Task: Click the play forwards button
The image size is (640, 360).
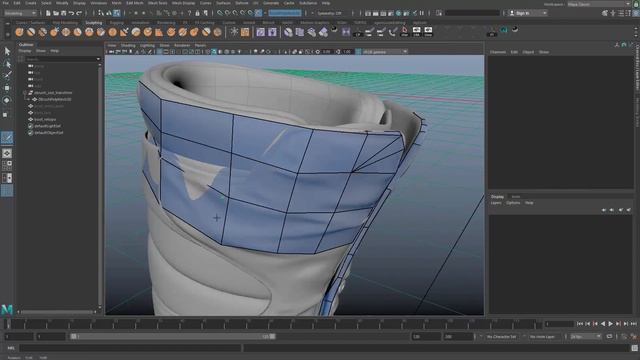Action: [611, 324]
